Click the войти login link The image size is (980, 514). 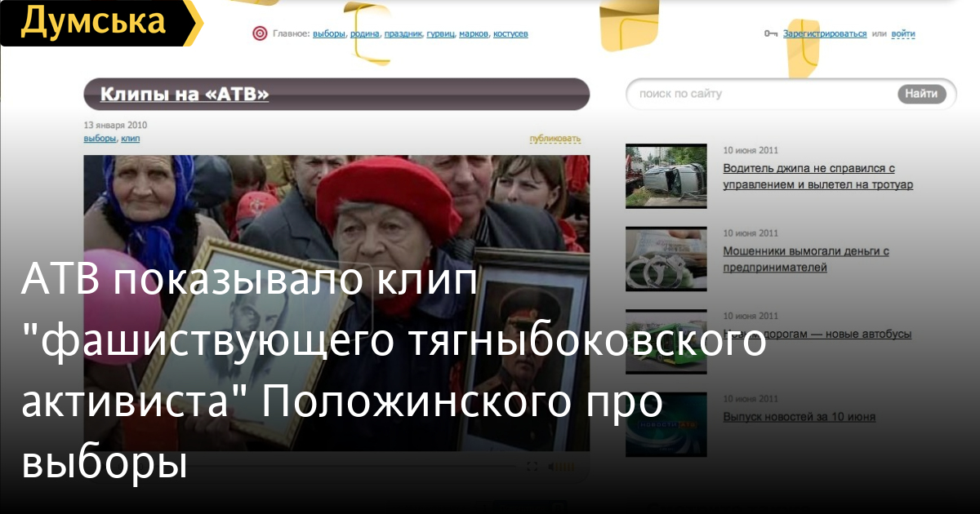[x=903, y=33]
